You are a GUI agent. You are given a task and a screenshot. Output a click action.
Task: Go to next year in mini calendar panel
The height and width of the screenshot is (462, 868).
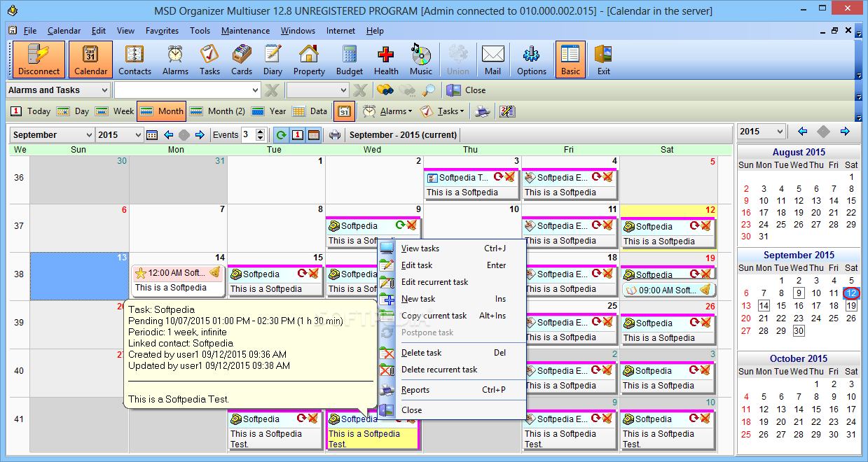click(845, 131)
